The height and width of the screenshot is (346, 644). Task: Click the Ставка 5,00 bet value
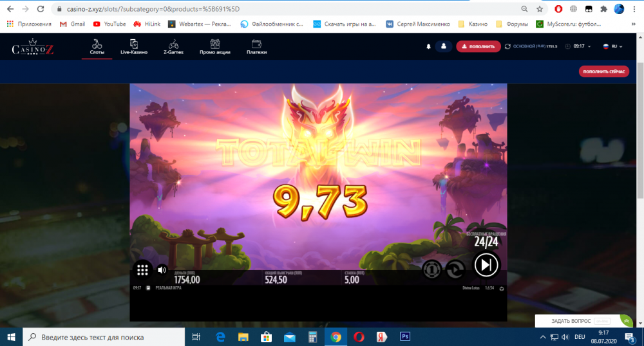(352, 280)
